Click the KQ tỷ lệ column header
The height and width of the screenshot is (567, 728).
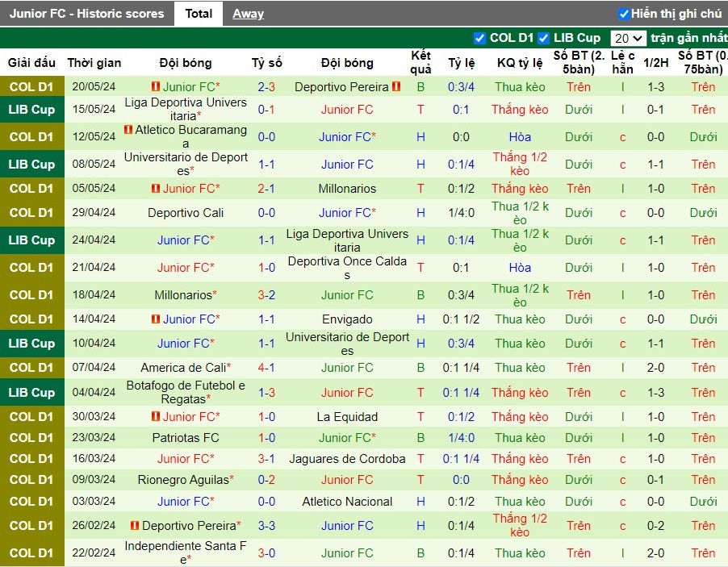point(520,63)
